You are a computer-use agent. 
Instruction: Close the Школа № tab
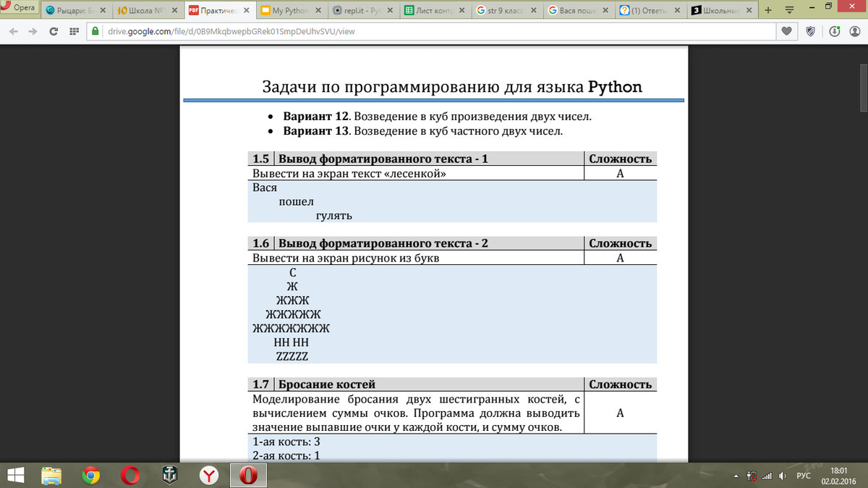[x=174, y=12]
